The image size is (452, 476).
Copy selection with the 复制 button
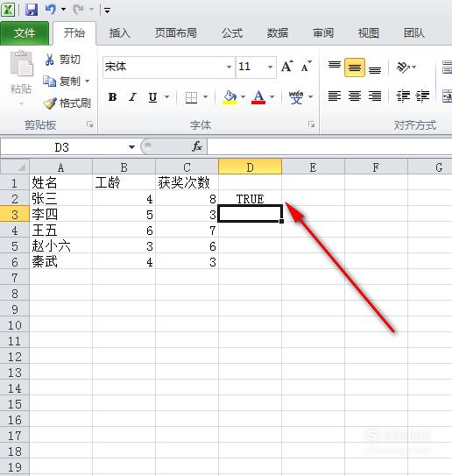click(62, 81)
